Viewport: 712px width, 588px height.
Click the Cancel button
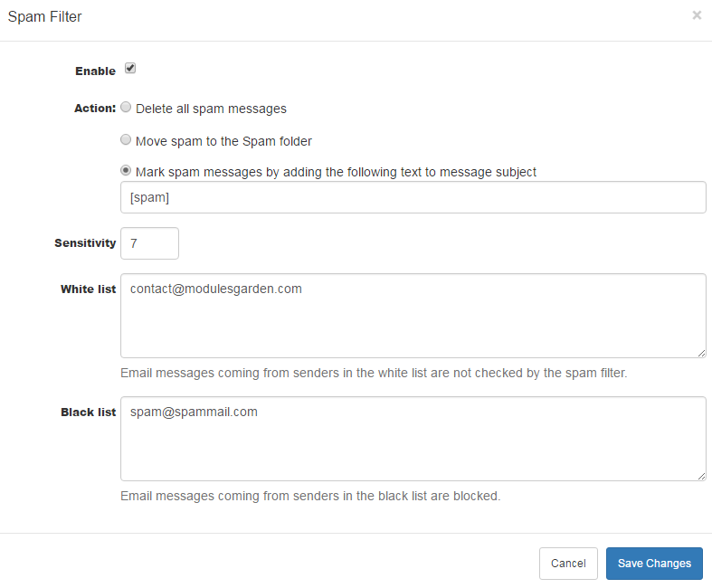(568, 564)
